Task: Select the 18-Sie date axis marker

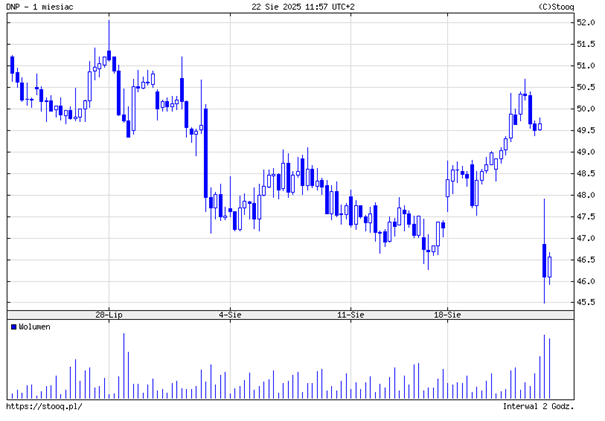Action: [447, 313]
